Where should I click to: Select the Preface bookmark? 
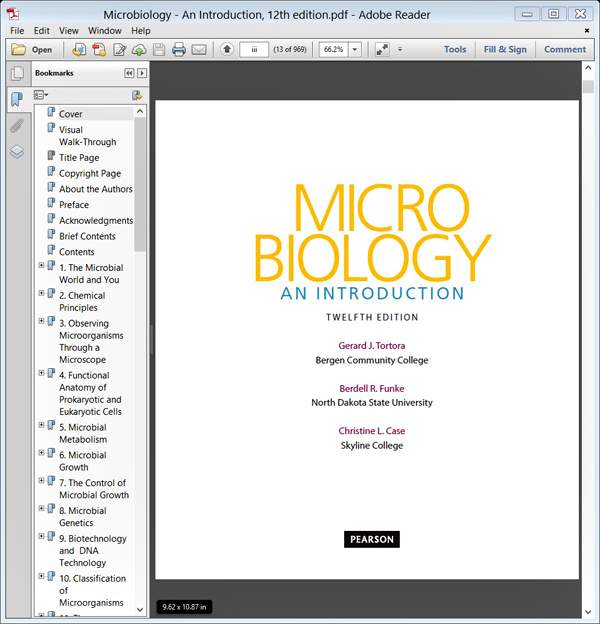[x=74, y=205]
